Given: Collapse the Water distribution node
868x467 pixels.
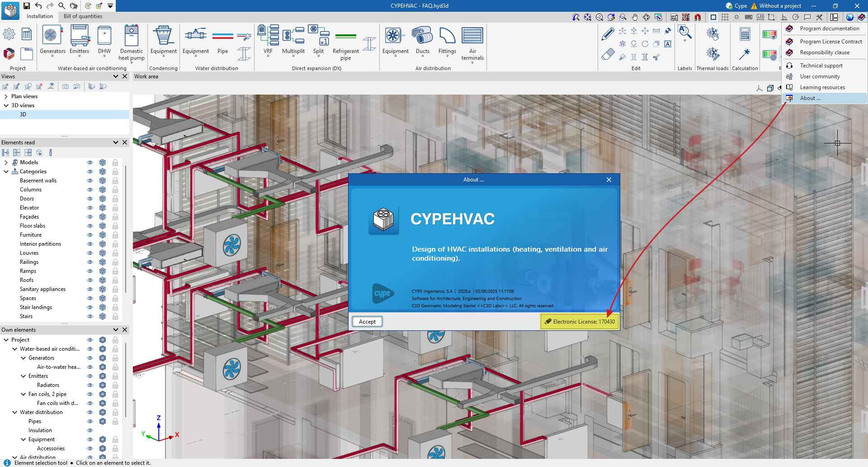Looking at the screenshot, I should (x=14, y=412).
